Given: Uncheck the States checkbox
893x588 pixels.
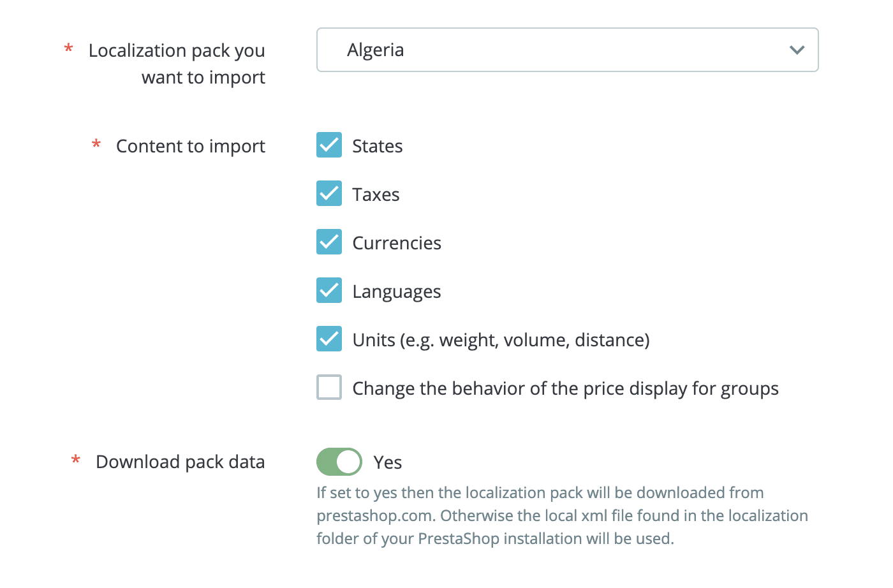Looking at the screenshot, I should tap(328, 145).
